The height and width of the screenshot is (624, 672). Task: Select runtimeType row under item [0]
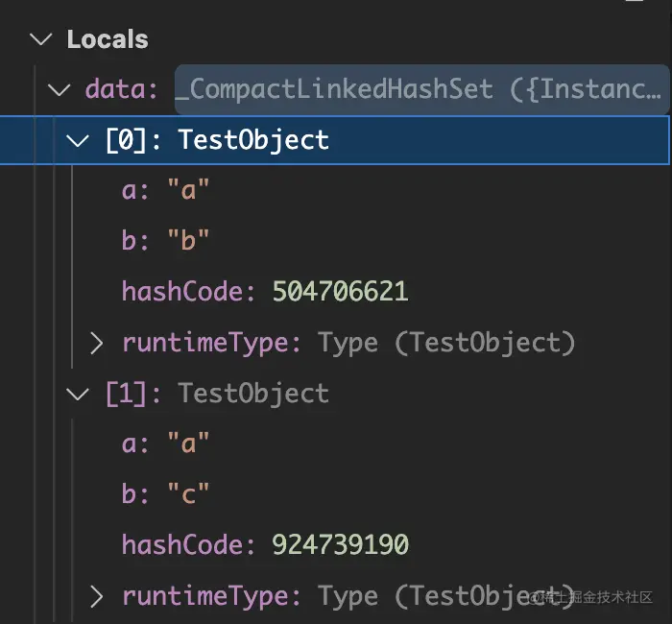point(348,343)
